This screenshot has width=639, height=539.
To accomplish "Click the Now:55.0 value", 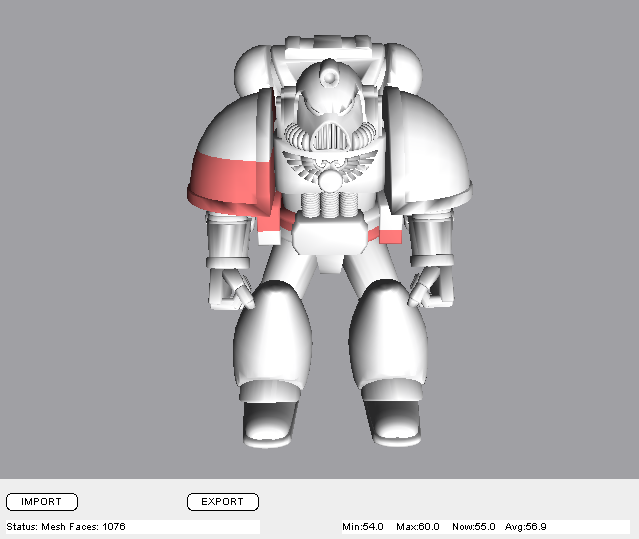I will click(x=474, y=526).
